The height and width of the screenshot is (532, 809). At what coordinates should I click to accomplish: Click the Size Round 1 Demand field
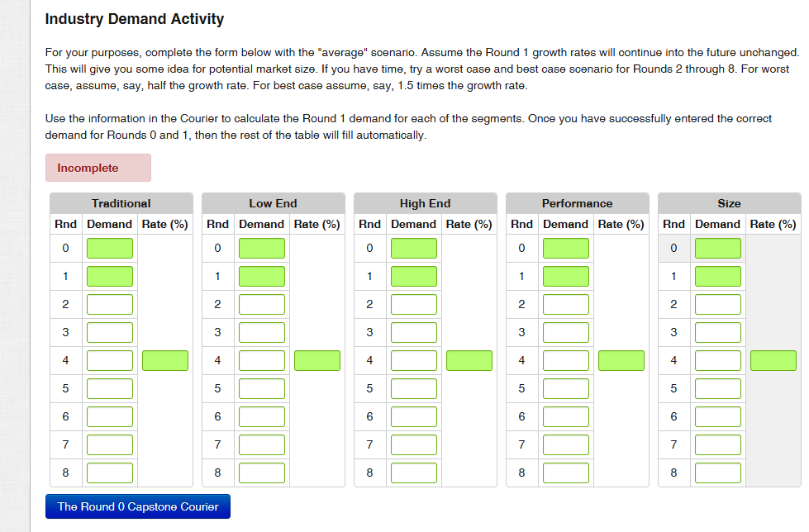(717, 276)
